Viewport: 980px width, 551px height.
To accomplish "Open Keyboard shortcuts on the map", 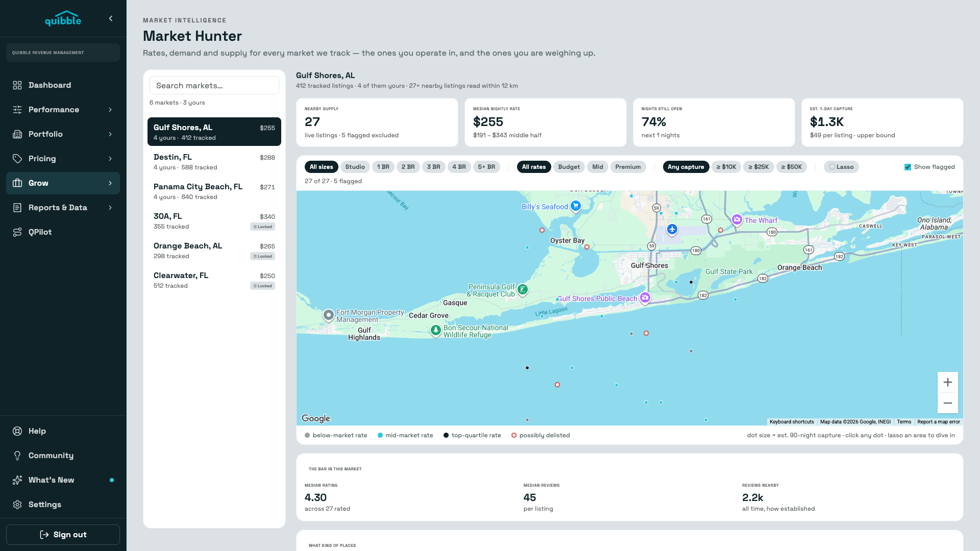I will click(792, 422).
